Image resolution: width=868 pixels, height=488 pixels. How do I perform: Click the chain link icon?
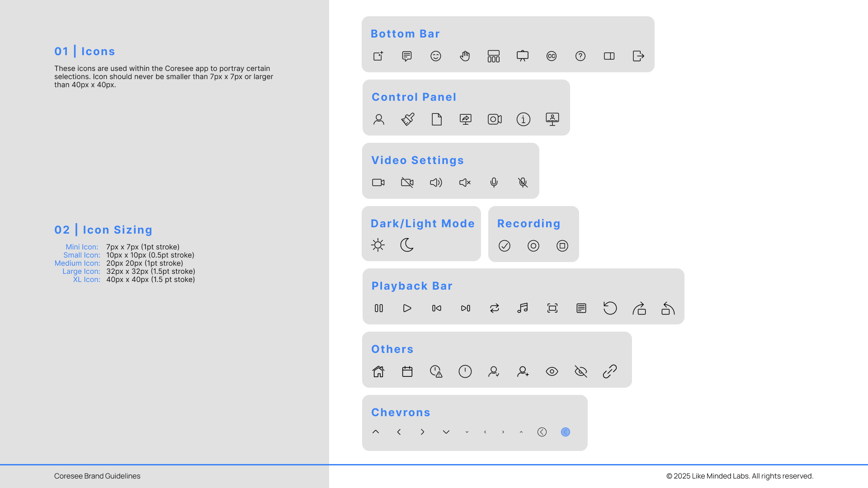610,371
